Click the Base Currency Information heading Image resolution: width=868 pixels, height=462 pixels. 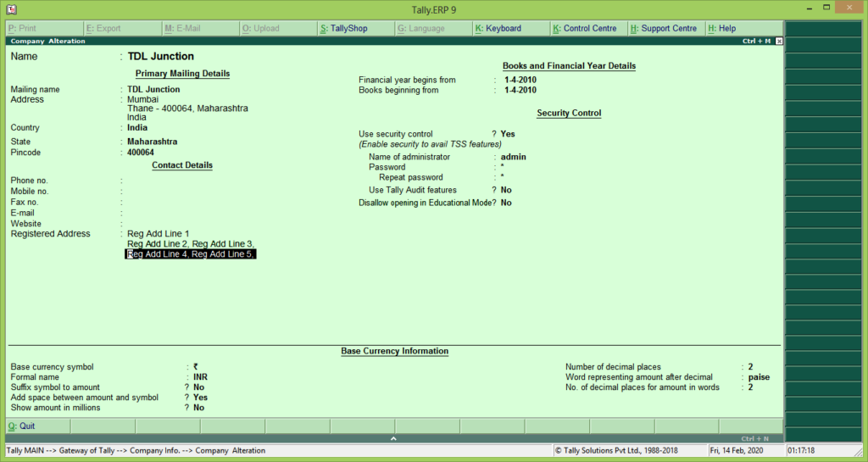395,351
